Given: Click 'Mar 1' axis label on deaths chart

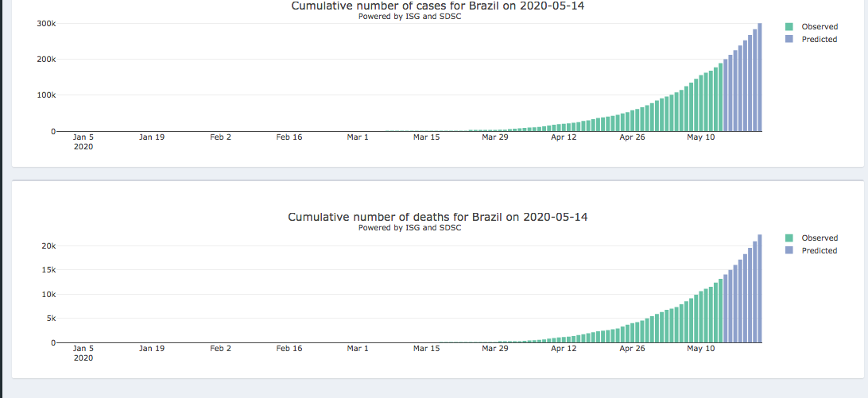Looking at the screenshot, I should click(358, 348).
